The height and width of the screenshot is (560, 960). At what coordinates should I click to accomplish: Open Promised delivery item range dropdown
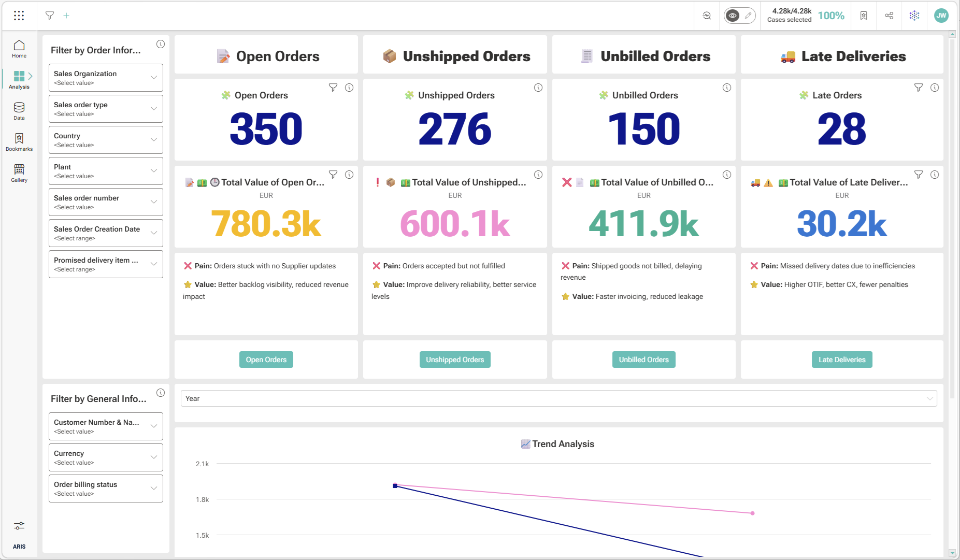(x=106, y=264)
